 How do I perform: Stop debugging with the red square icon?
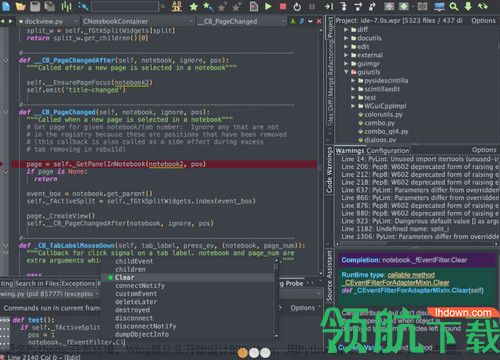283,6
